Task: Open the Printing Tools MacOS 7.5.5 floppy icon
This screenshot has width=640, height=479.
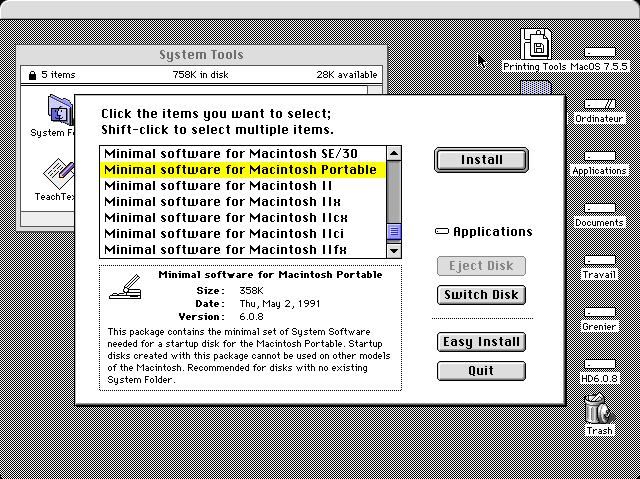Action: [x=538, y=46]
